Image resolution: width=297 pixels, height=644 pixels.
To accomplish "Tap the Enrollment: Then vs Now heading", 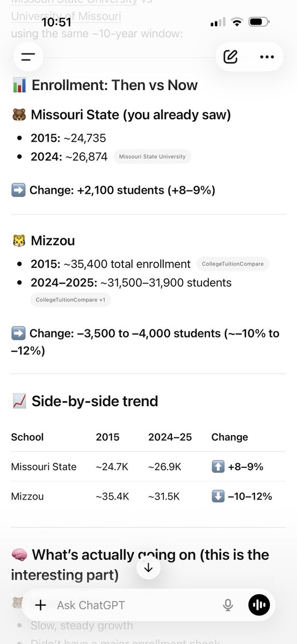I will [114, 85].
